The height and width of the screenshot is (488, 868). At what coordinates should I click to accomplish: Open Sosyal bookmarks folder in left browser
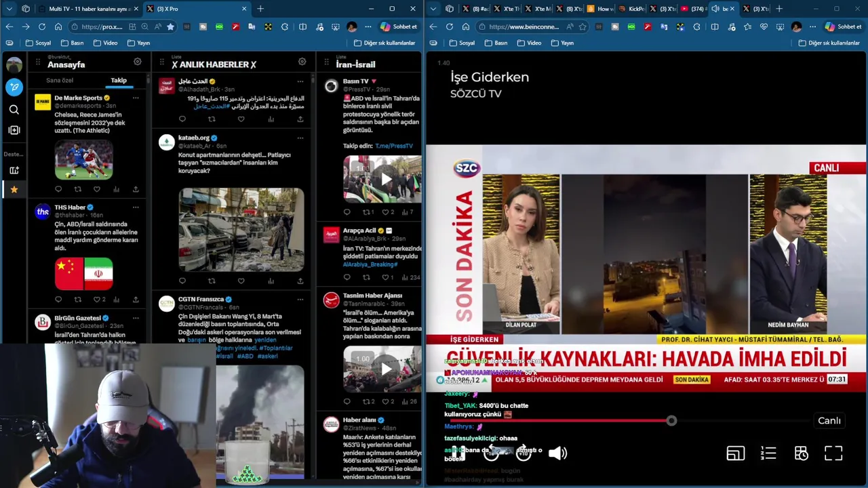[x=38, y=43]
